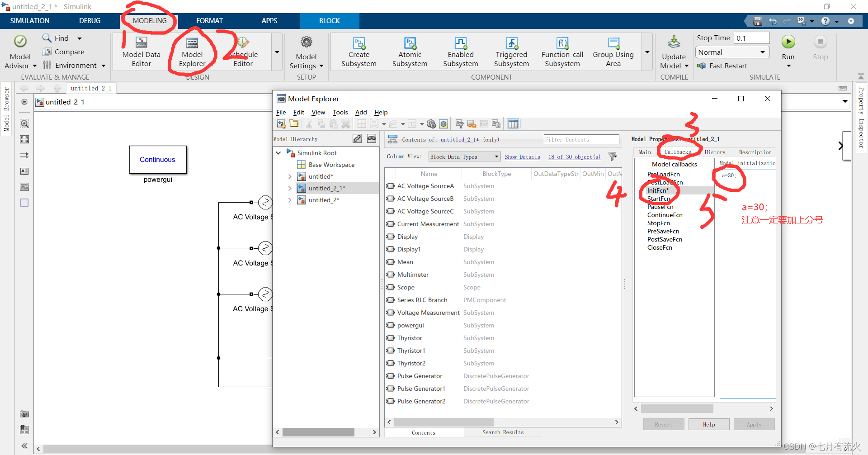Click the image icon in the canvas palette
Image resolution: width=868 pixels, height=455 pixels.
click(24, 187)
